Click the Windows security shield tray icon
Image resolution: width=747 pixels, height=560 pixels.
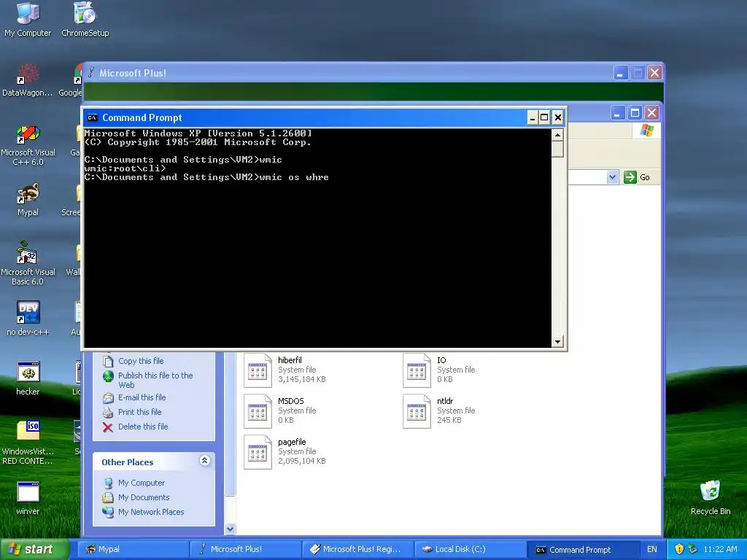point(679,549)
